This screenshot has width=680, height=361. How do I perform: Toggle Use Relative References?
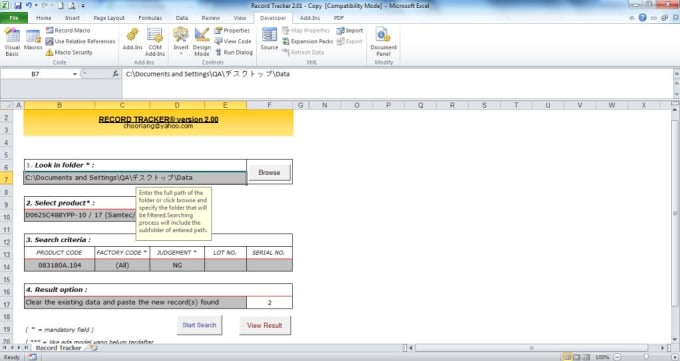point(80,41)
